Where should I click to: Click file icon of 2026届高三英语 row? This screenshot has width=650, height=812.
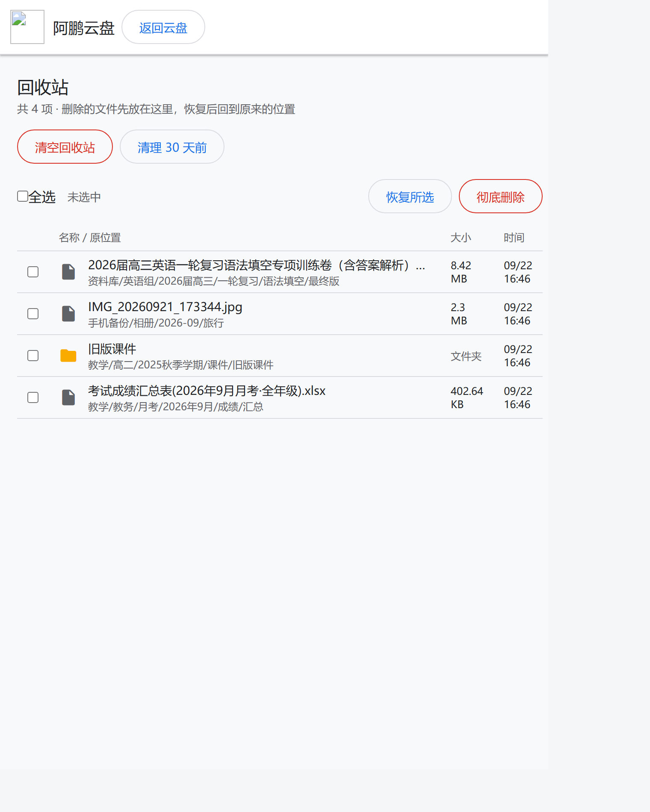pos(68,272)
